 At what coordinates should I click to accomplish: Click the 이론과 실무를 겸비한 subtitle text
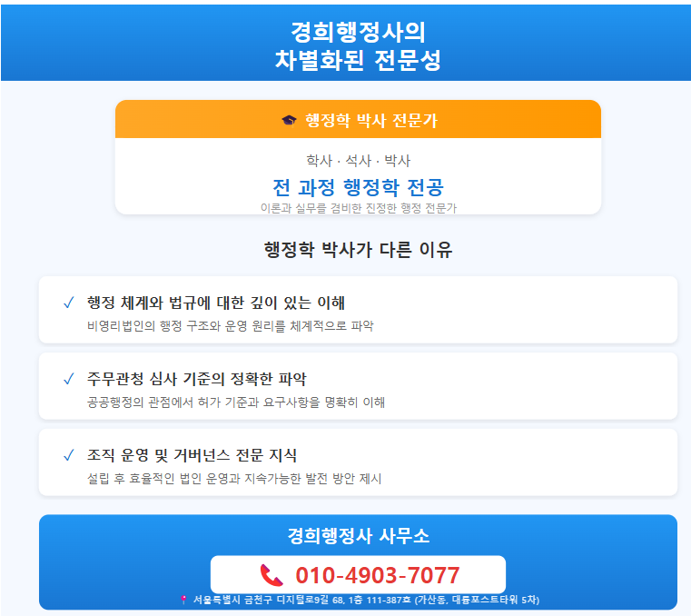pyautogui.click(x=358, y=208)
